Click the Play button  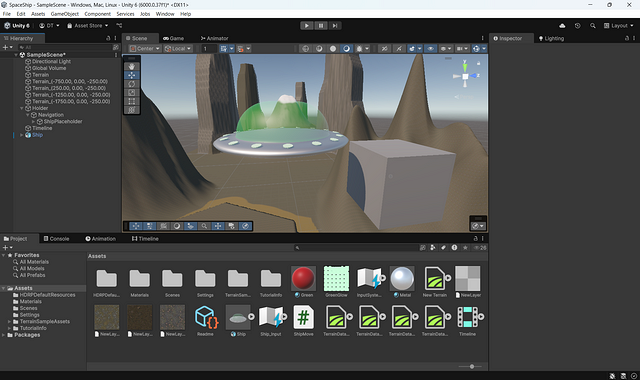coord(307,26)
